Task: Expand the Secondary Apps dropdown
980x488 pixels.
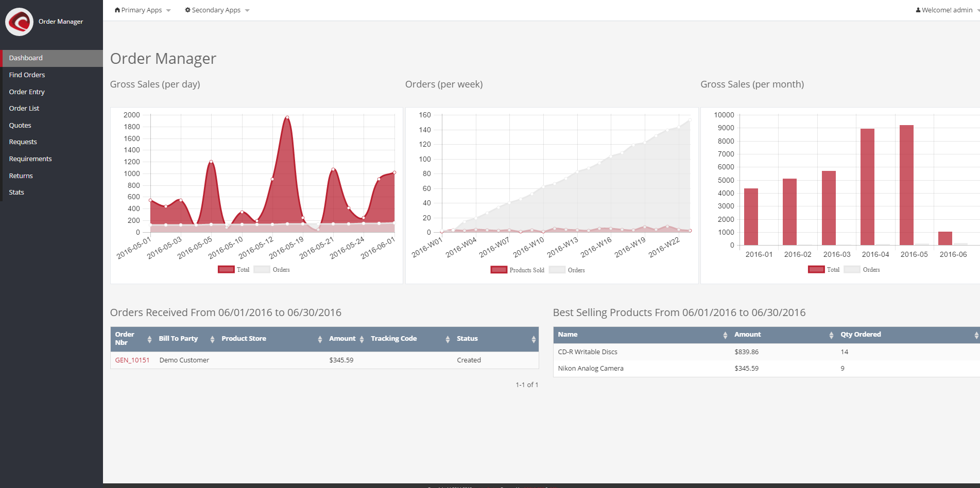Action: tap(217, 10)
